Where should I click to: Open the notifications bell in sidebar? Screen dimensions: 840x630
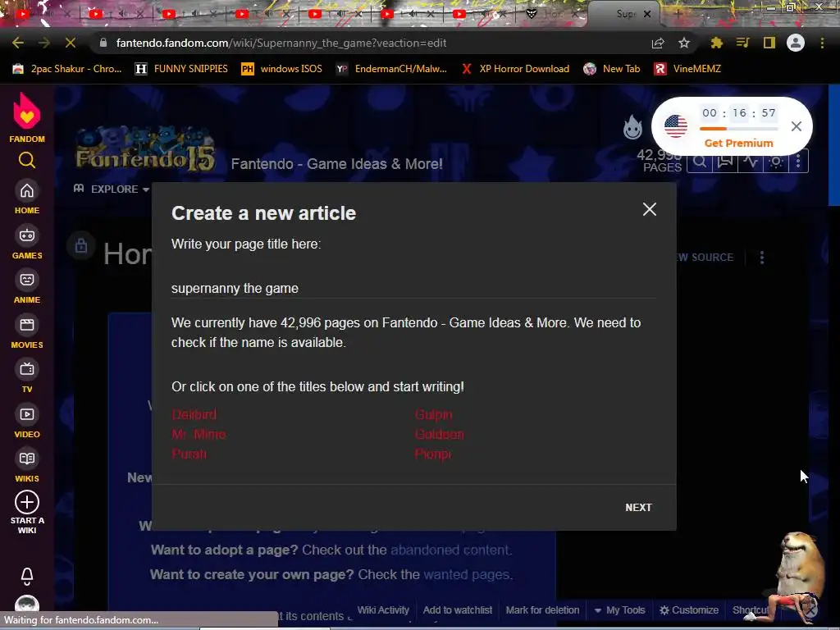(x=27, y=577)
